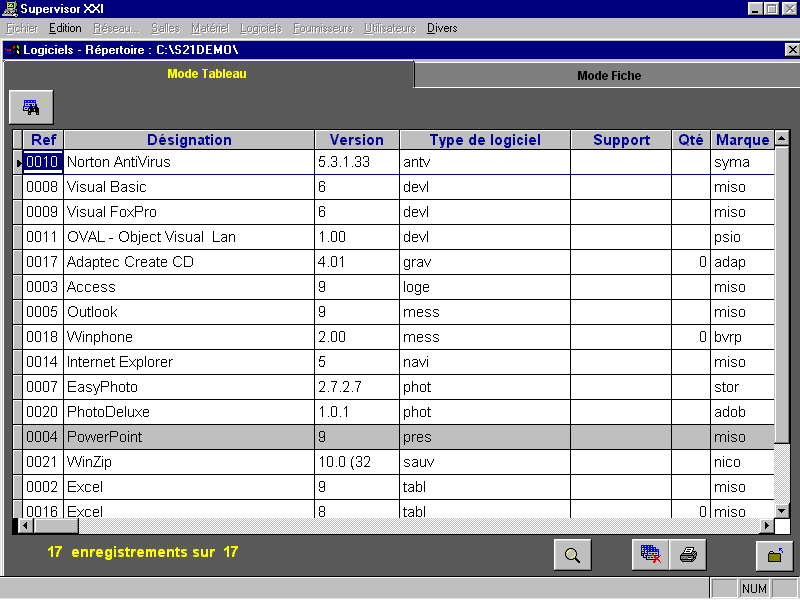
Task: Open the magnifying glass search button
Action: pyautogui.click(x=572, y=555)
